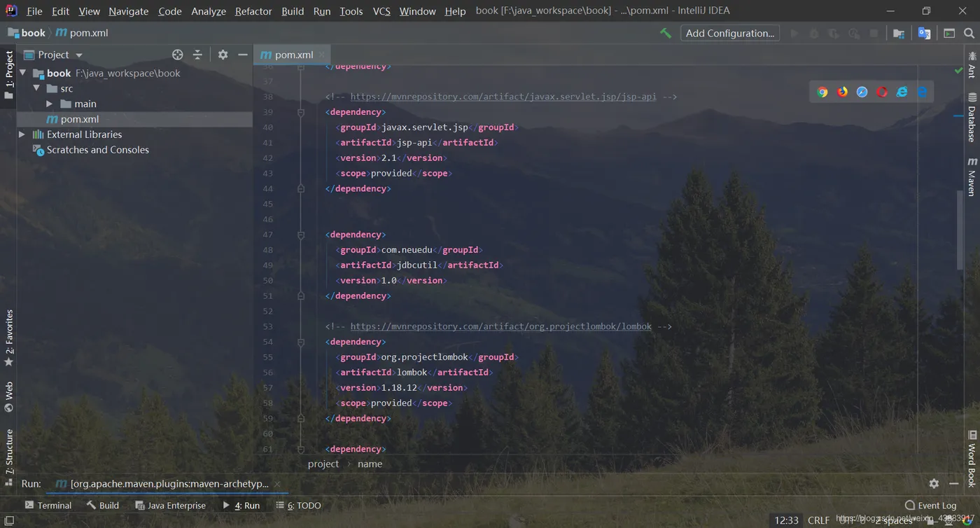Click the editor vertical scrollbar thumb

[x=960, y=229]
